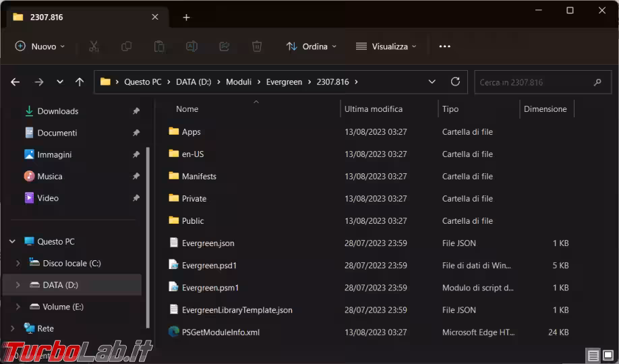Select the Evergreen.psd1 file icon
This screenshot has width=619, height=364.
[x=174, y=265]
